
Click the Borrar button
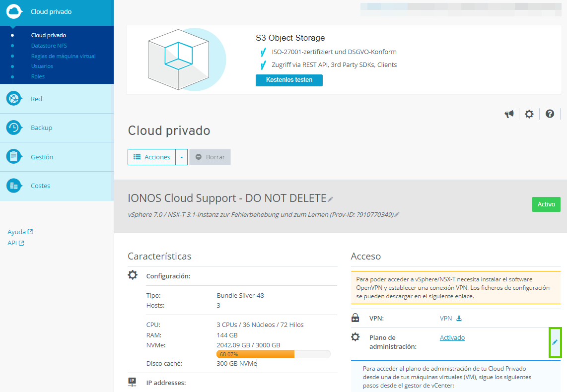pyautogui.click(x=210, y=157)
